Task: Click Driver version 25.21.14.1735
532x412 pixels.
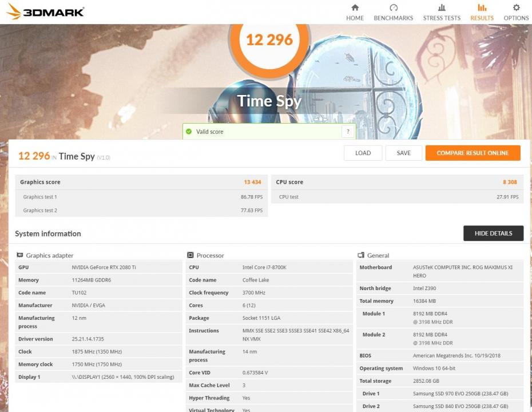Action: pyautogui.click(x=88, y=339)
